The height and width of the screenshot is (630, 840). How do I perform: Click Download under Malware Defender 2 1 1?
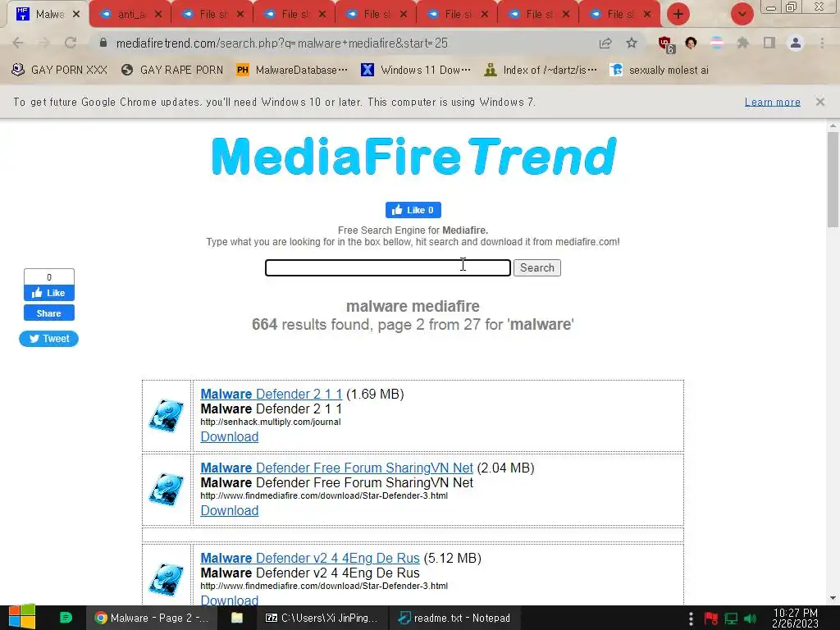pyautogui.click(x=230, y=436)
